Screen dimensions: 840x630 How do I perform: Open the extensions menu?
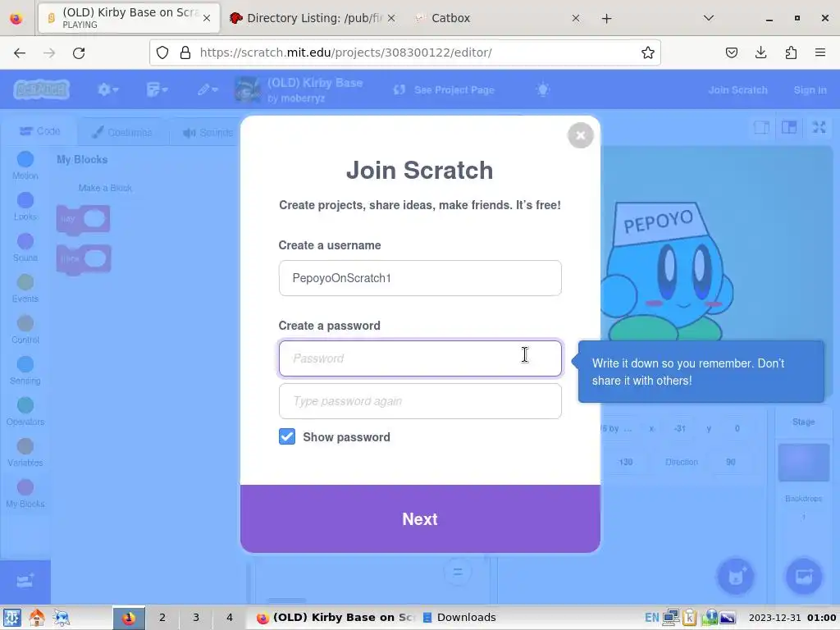[791, 52]
